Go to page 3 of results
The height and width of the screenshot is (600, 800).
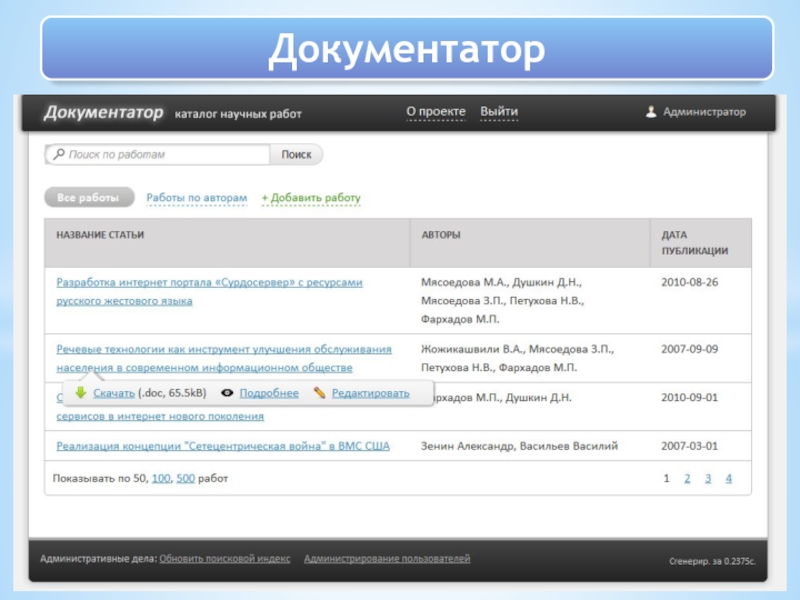coord(707,479)
